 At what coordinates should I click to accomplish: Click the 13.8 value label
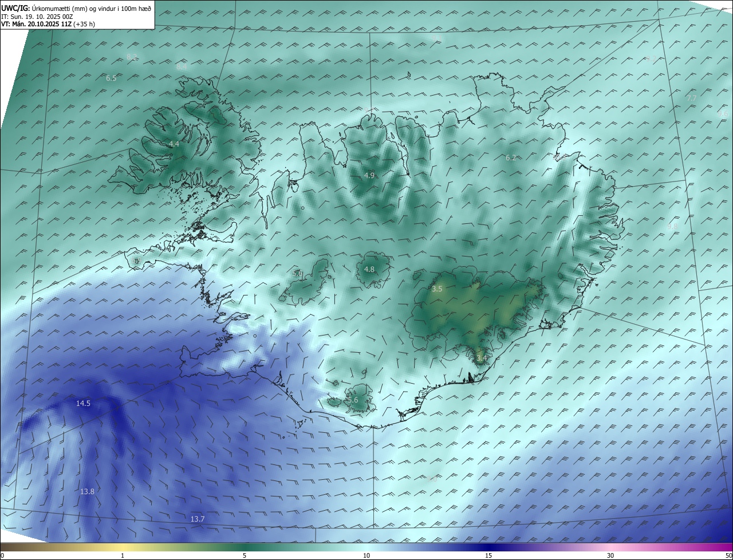pyautogui.click(x=87, y=491)
